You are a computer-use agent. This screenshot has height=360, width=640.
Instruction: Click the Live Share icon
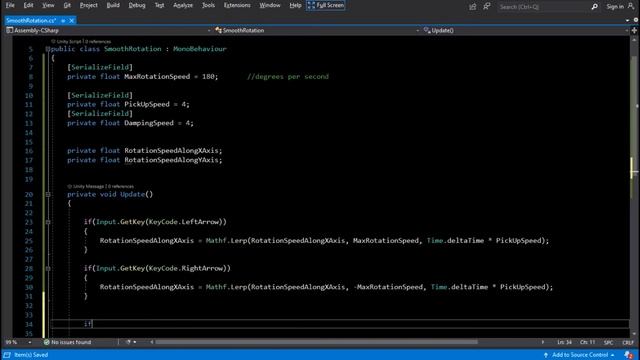(x=473, y=7)
